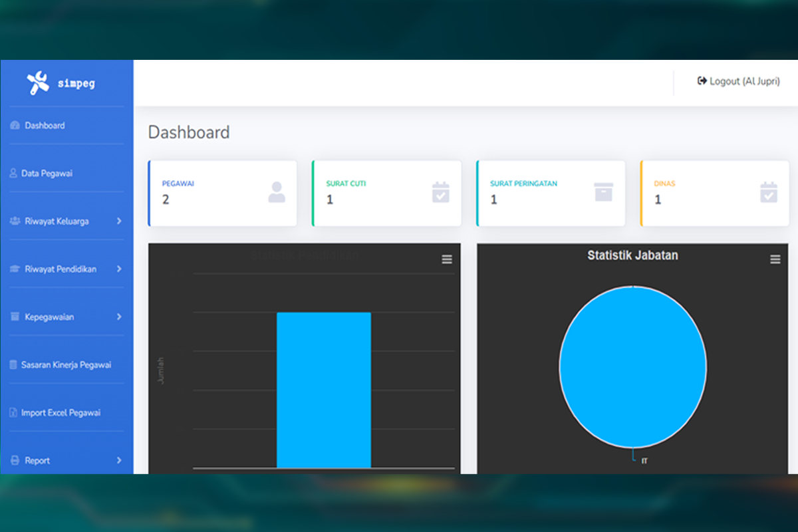Select the blue IT pie slice
Screen dimensions: 798x532
pos(632,367)
